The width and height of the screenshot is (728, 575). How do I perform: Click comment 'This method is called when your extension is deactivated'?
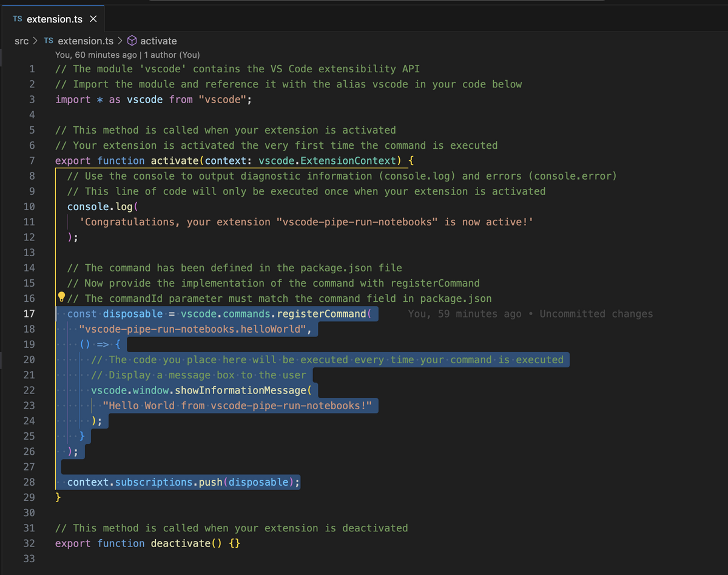coord(240,528)
